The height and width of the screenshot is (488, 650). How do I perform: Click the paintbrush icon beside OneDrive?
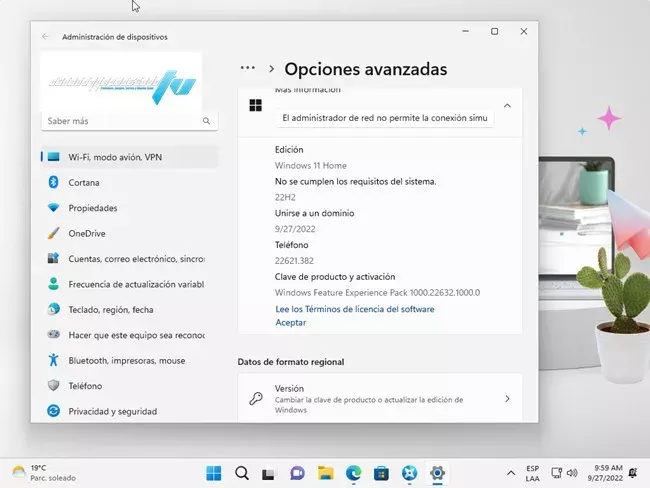53,233
